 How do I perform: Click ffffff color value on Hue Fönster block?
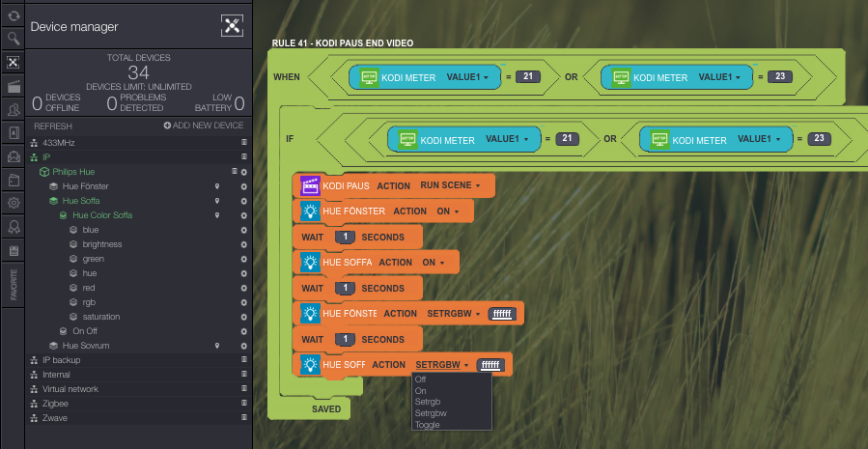502,313
